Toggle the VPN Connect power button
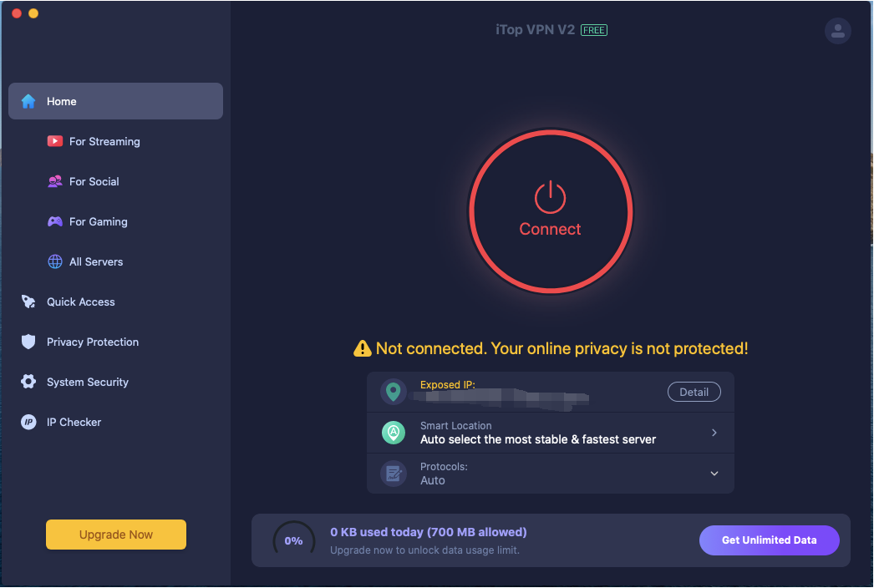The image size is (874, 588). (550, 211)
